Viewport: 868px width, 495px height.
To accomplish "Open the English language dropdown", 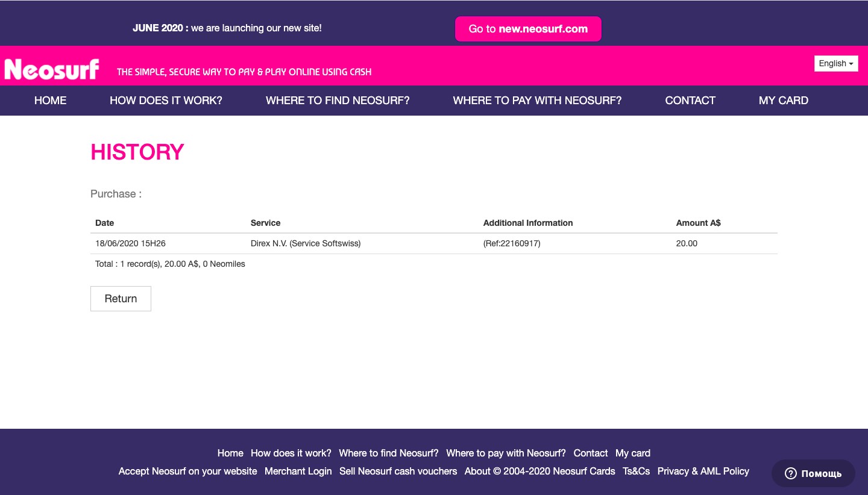I will pyautogui.click(x=835, y=63).
